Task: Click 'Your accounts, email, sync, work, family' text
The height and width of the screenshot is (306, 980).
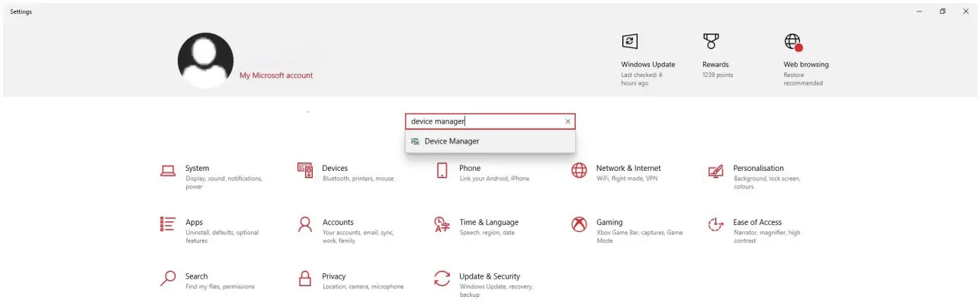Action: pyautogui.click(x=358, y=237)
